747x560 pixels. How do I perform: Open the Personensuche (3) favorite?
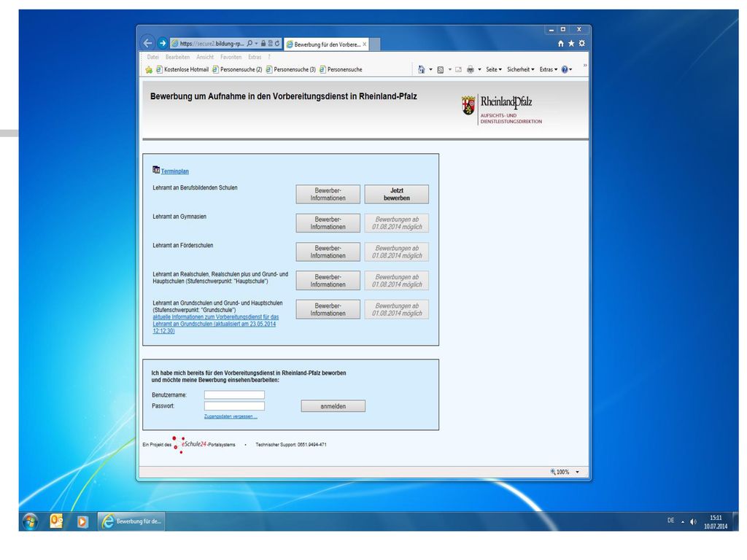(291, 69)
